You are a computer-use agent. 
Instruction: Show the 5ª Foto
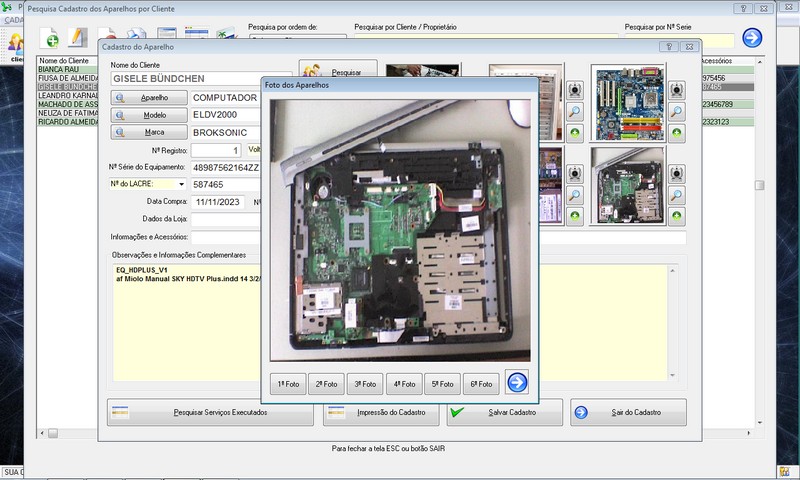tap(442, 384)
